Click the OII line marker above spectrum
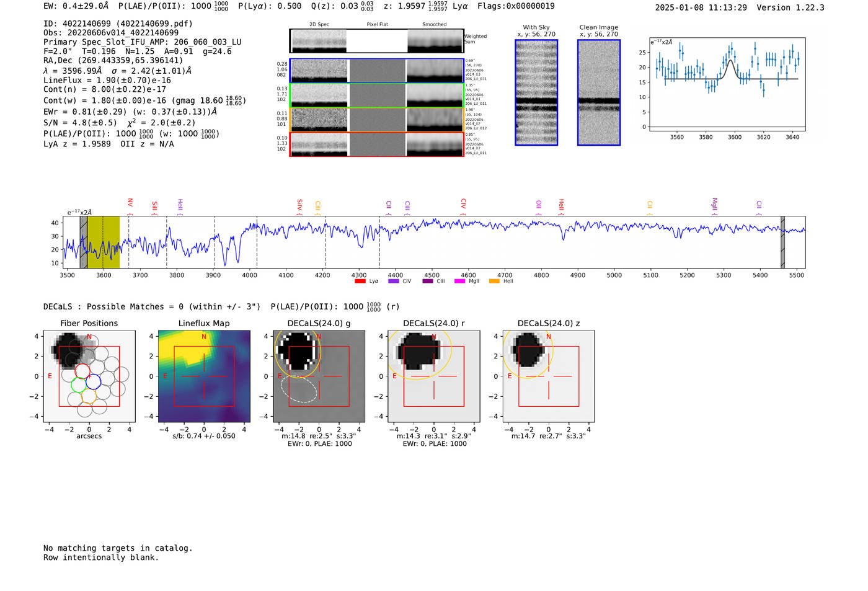The height and width of the screenshot is (591, 868). [539, 204]
